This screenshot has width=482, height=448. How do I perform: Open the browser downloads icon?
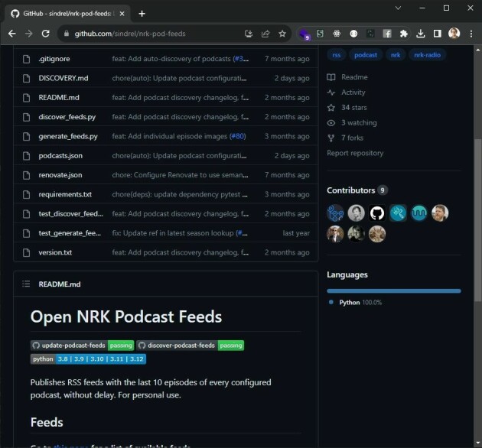[421, 34]
